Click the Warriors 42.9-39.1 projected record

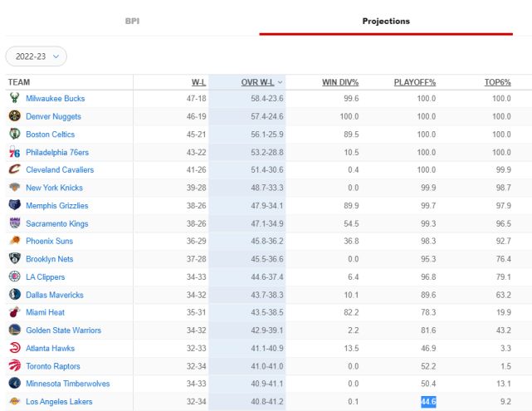point(267,330)
